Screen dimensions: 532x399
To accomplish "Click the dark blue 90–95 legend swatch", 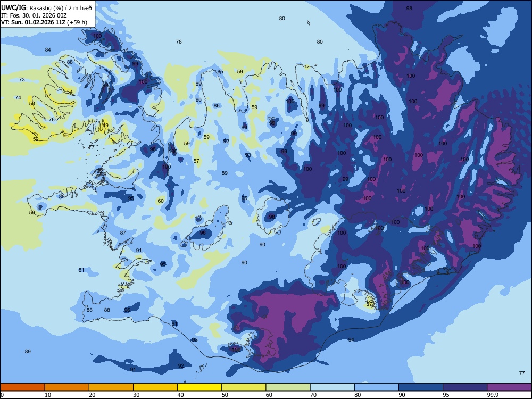I will tap(421, 387).
